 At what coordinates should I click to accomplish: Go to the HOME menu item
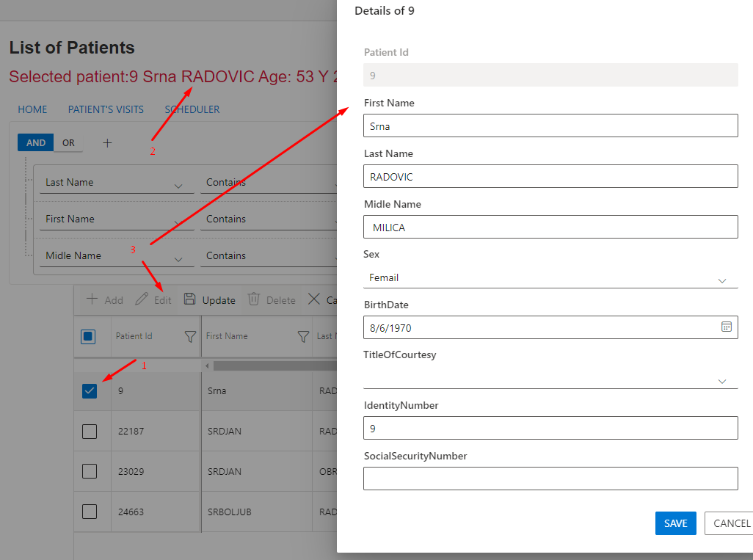pyautogui.click(x=32, y=109)
